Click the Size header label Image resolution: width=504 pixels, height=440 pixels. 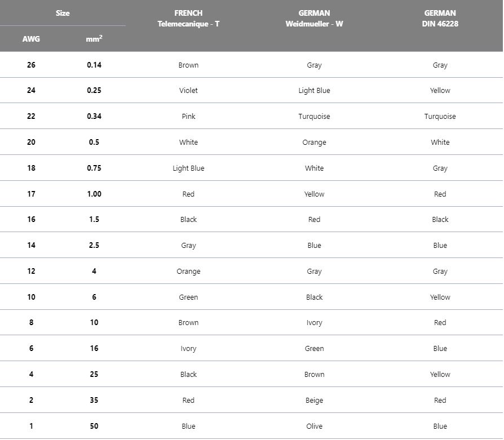(x=63, y=13)
